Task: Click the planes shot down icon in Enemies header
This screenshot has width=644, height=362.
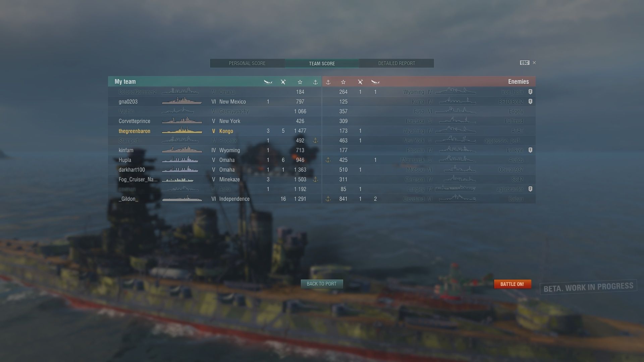Action: tap(360, 82)
